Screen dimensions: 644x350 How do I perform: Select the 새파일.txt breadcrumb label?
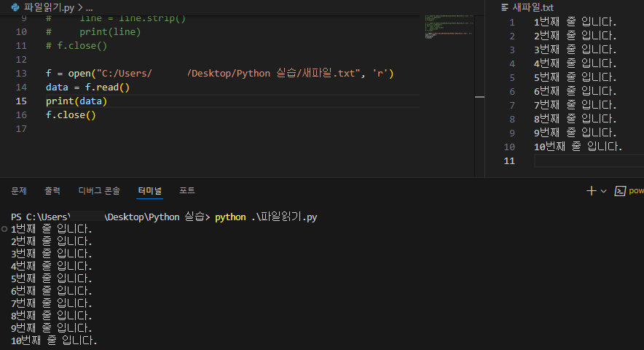coord(533,7)
